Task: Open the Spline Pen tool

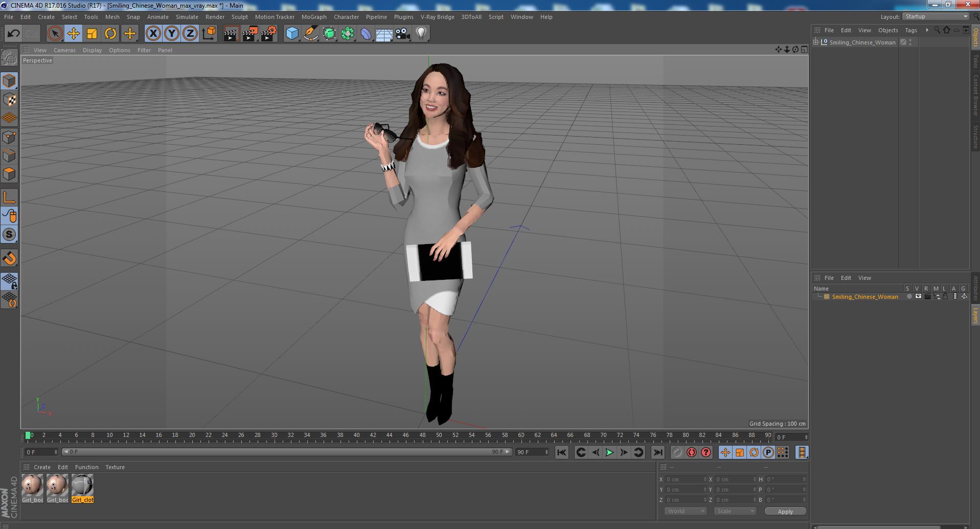Action: tap(311, 34)
